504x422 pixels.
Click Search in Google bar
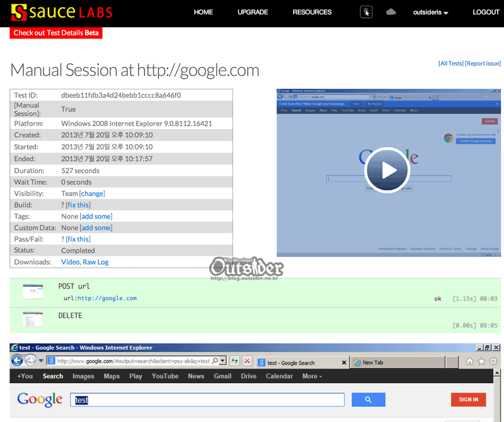pyautogui.click(x=53, y=376)
